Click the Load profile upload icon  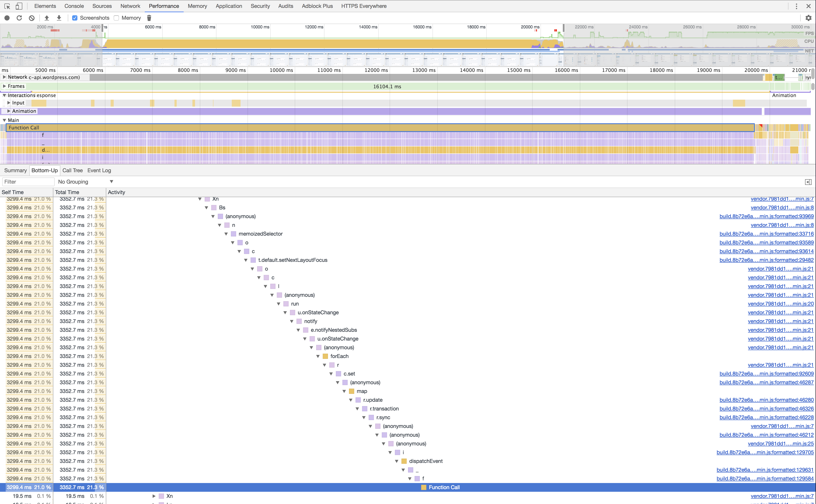point(47,18)
